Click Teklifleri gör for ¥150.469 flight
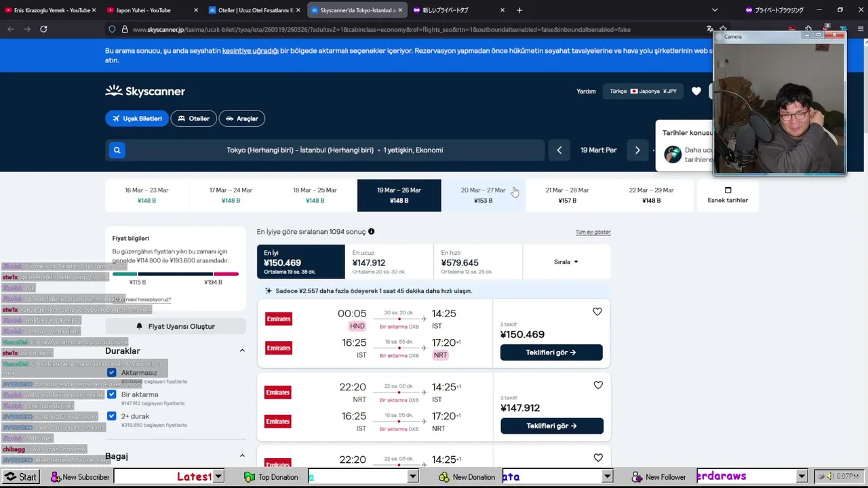The height and width of the screenshot is (488, 868). (551, 352)
